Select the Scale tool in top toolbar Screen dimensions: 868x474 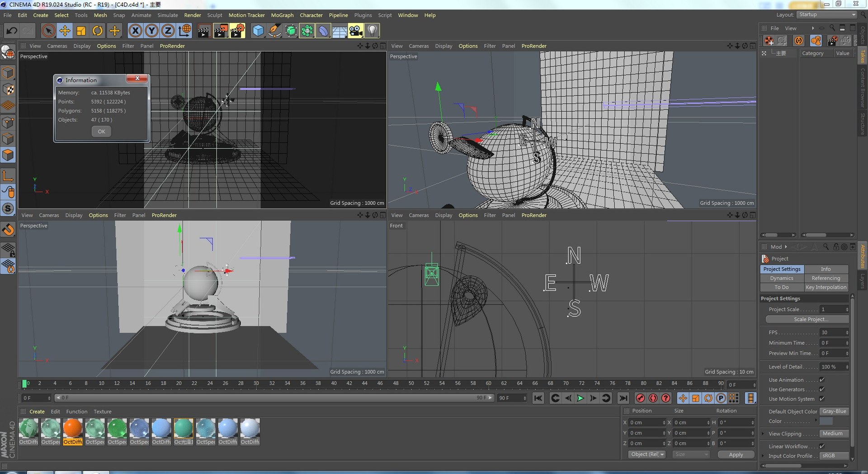point(81,31)
